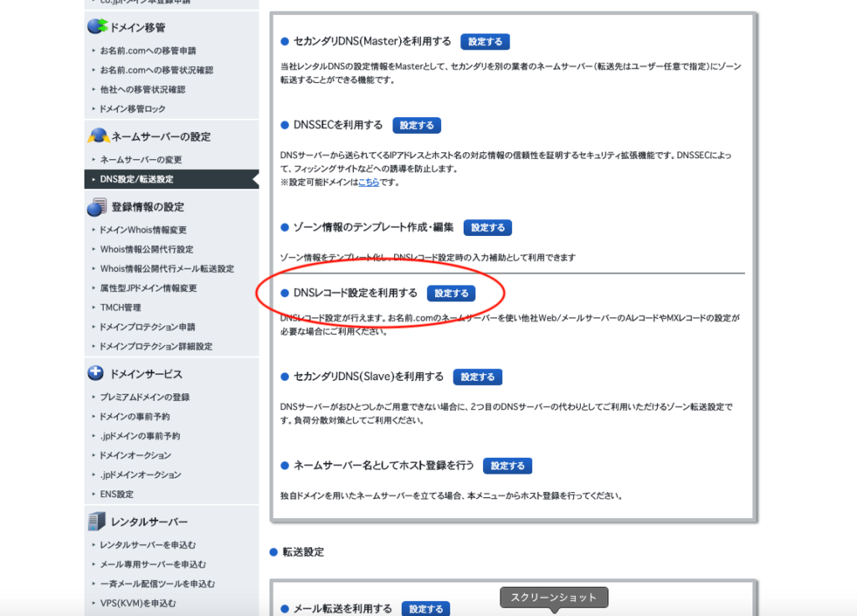The width and height of the screenshot is (857, 616).
Task: Select TMCH管理 in the sidebar
Action: pos(121,307)
